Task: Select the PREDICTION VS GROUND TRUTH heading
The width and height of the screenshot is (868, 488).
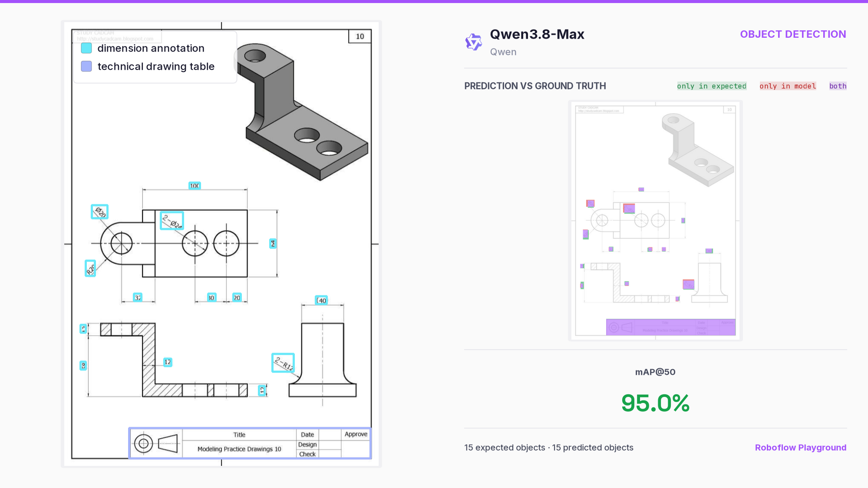Action: coord(535,86)
